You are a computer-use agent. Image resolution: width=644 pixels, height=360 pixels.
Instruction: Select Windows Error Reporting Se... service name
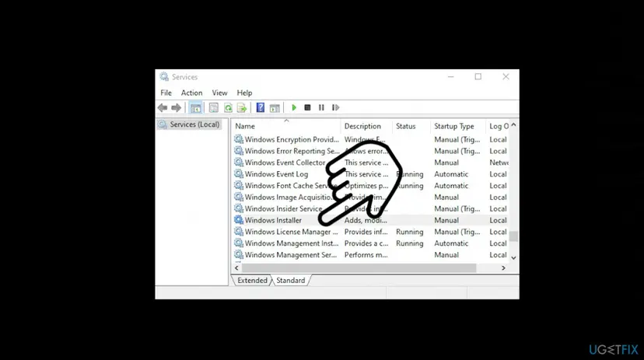292,151
